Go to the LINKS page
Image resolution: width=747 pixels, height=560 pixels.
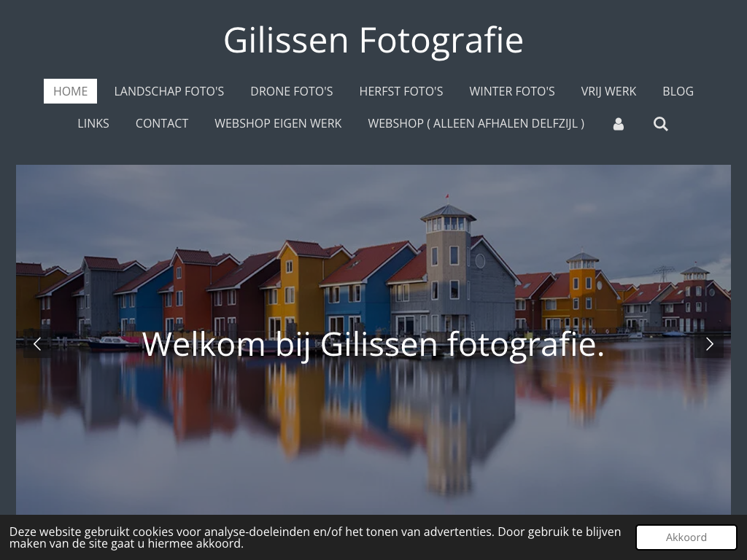93,123
